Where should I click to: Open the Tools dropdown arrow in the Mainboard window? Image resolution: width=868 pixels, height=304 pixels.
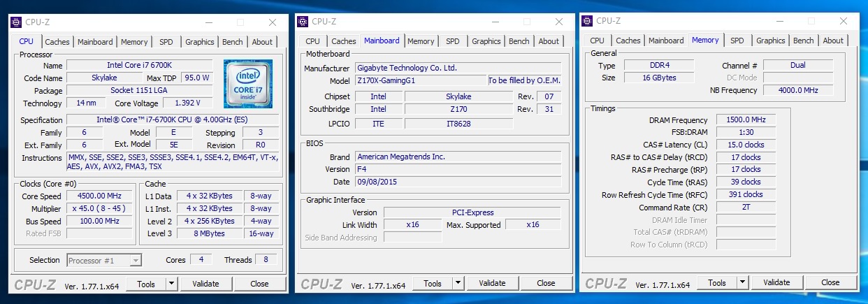(458, 283)
